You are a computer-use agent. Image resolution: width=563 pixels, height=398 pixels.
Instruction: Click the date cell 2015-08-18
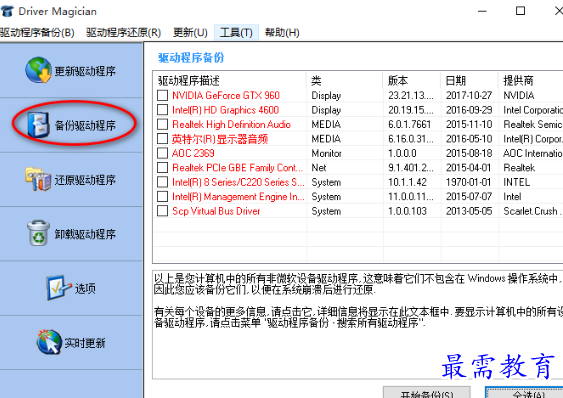(x=469, y=153)
